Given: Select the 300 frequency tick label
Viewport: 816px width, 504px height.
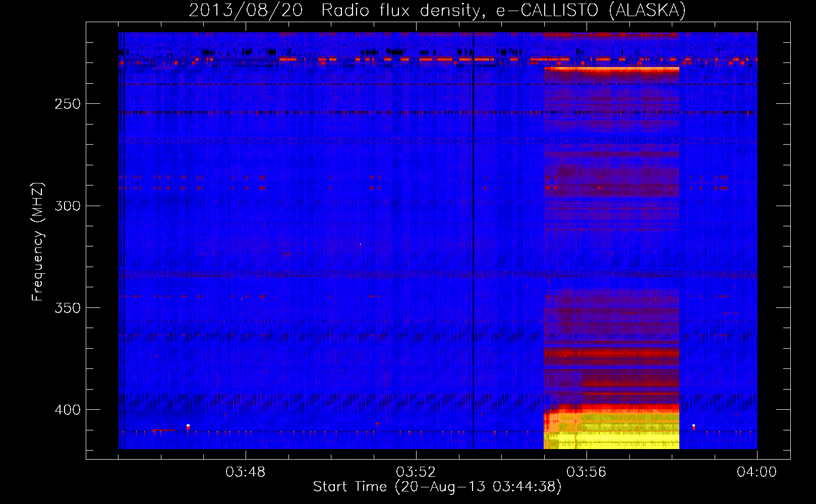Looking at the screenshot, I should (x=68, y=206).
